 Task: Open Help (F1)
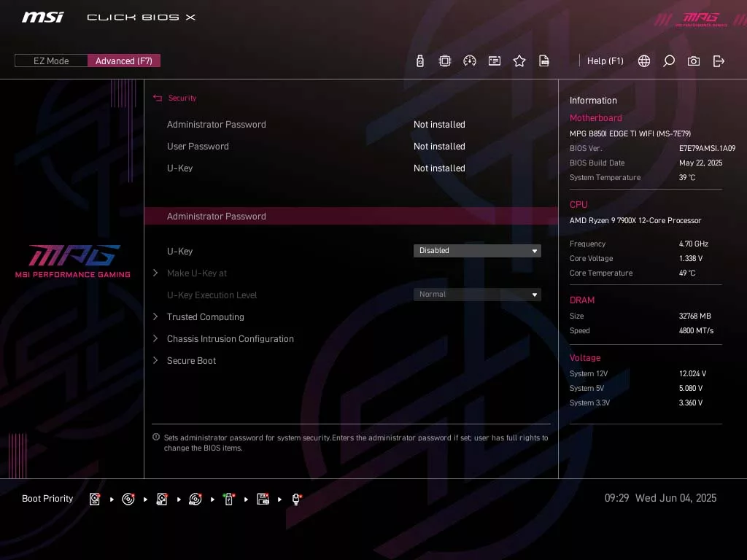pos(605,61)
